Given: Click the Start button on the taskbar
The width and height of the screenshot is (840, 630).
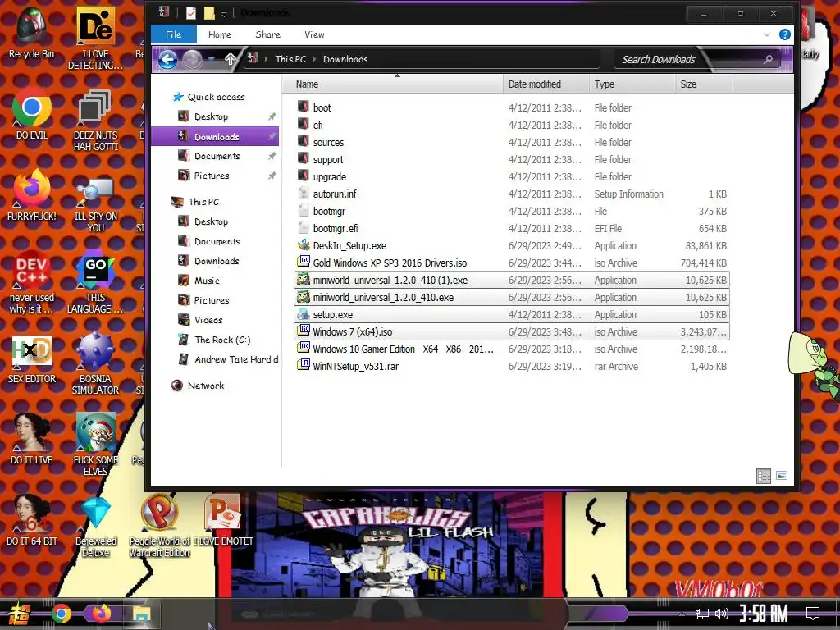Looking at the screenshot, I should coord(18,614).
